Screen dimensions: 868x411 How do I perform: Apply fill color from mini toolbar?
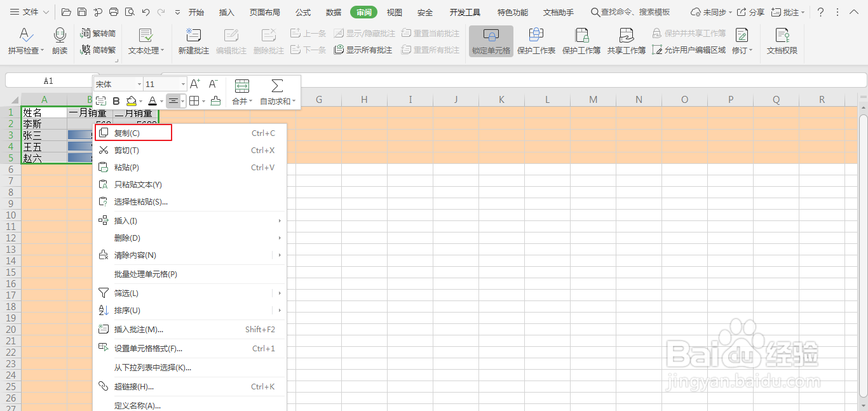(132, 101)
